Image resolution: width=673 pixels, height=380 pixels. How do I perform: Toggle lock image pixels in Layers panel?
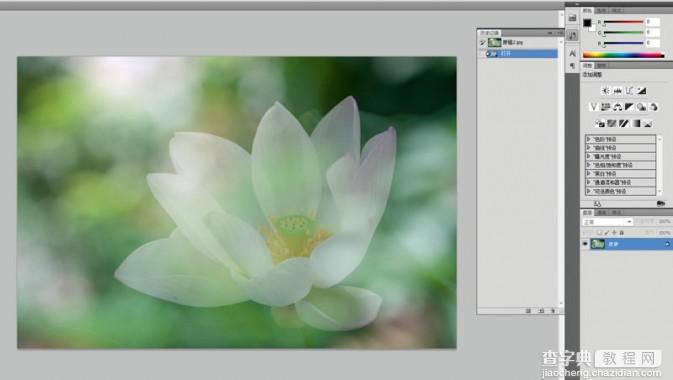point(606,232)
